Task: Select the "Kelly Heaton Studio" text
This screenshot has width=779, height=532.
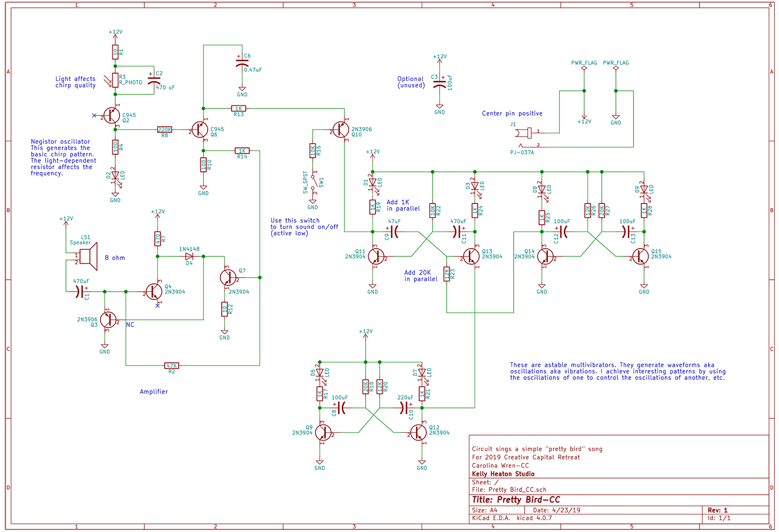Action: point(503,474)
